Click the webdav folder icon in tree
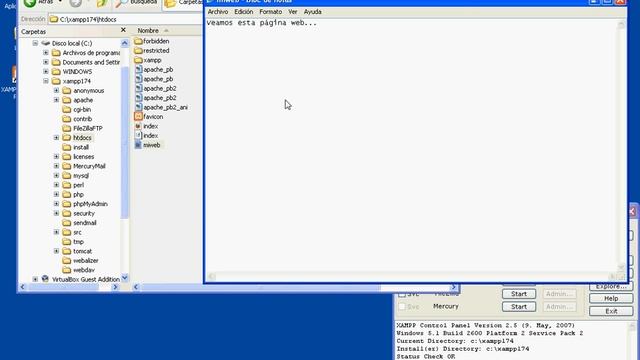 pos(67,270)
